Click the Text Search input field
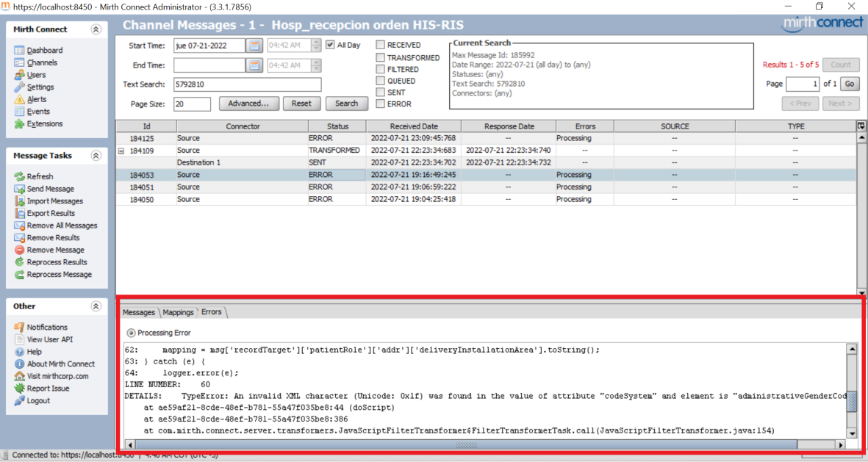 pyautogui.click(x=247, y=84)
